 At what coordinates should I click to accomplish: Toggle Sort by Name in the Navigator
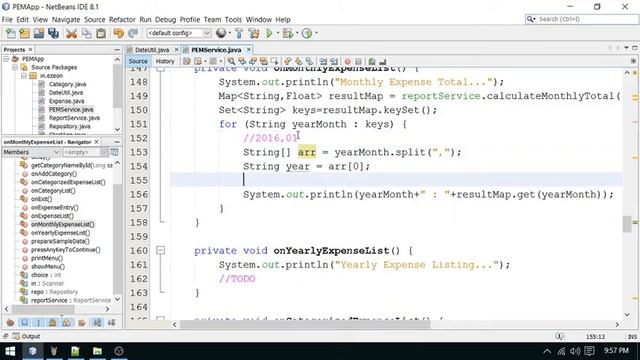coord(97,322)
